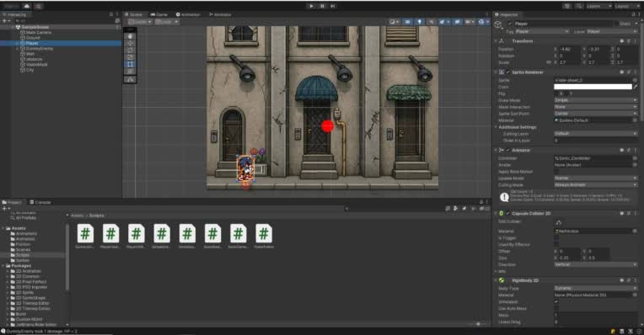This screenshot has height=335, width=644.
Task: Open the global Search icon
Action: [x=579, y=6]
